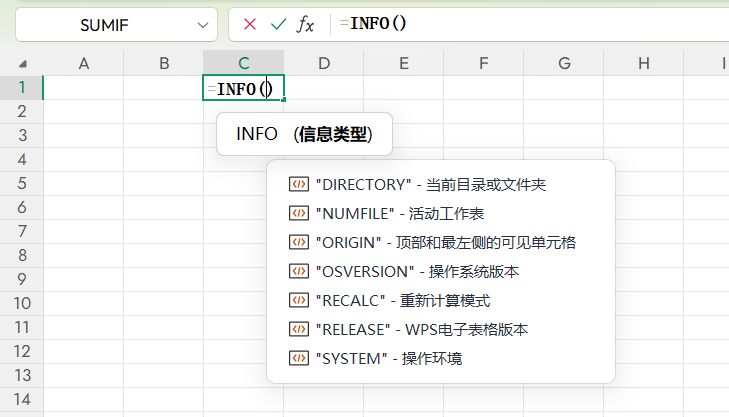Click the code icon beside "OSVERSION"
Image resolution: width=729 pixels, height=417 pixels.
[x=298, y=271]
